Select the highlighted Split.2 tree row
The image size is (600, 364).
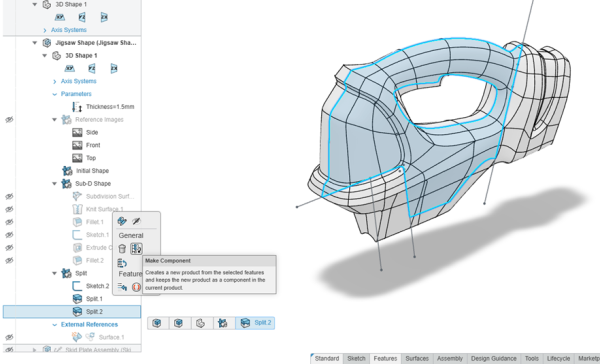(72, 312)
